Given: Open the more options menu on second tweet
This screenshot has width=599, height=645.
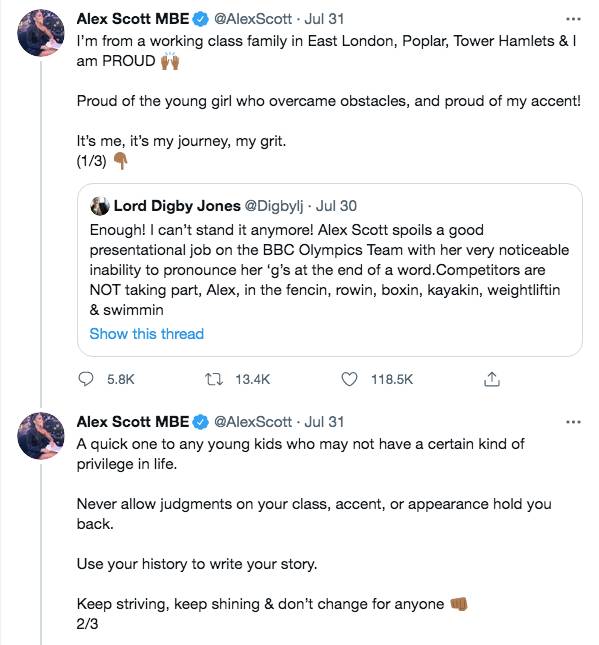Looking at the screenshot, I should pyautogui.click(x=573, y=422).
